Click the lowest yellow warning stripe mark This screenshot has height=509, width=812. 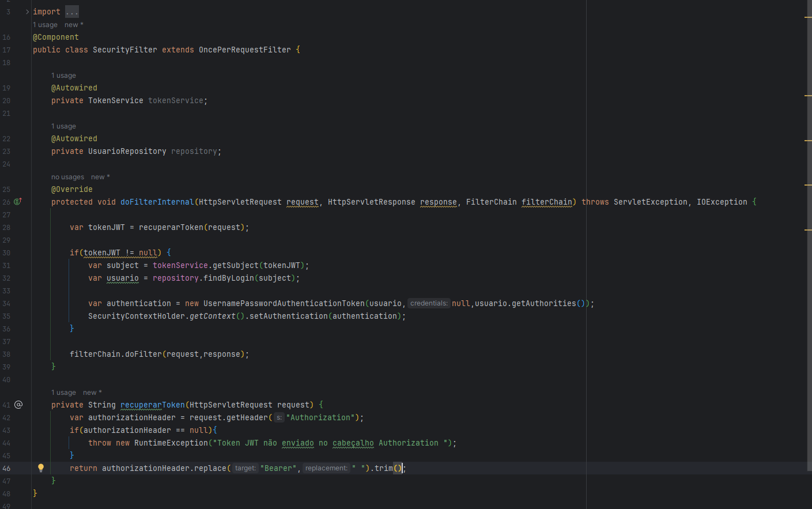click(808, 229)
